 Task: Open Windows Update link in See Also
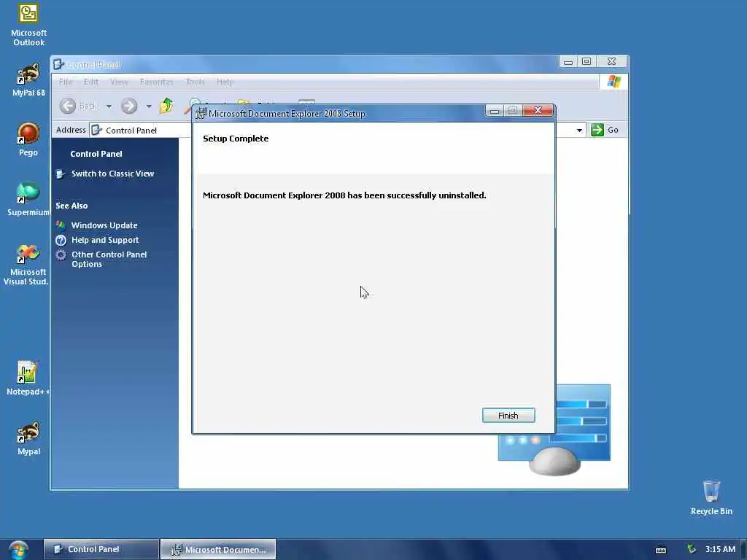point(104,225)
